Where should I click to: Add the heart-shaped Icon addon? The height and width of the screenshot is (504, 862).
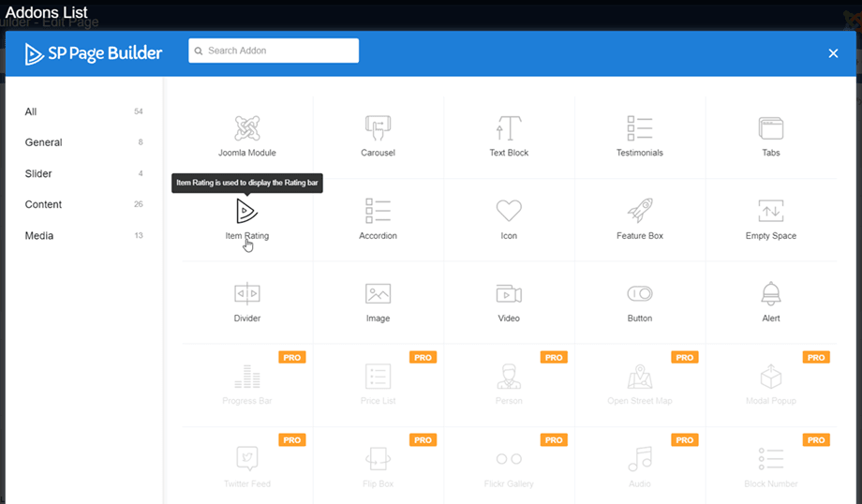[509, 211]
